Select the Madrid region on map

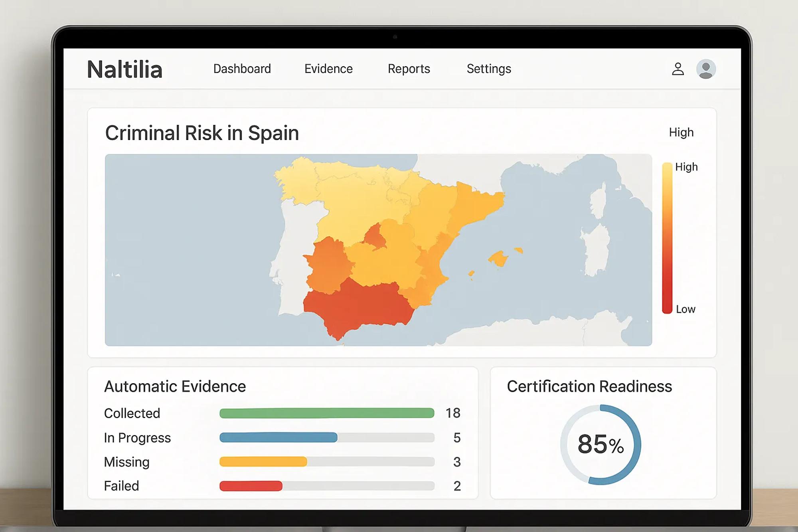pos(375,237)
